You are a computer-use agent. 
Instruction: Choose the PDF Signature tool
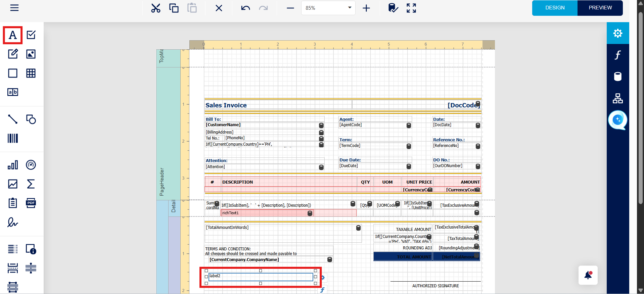(13, 222)
